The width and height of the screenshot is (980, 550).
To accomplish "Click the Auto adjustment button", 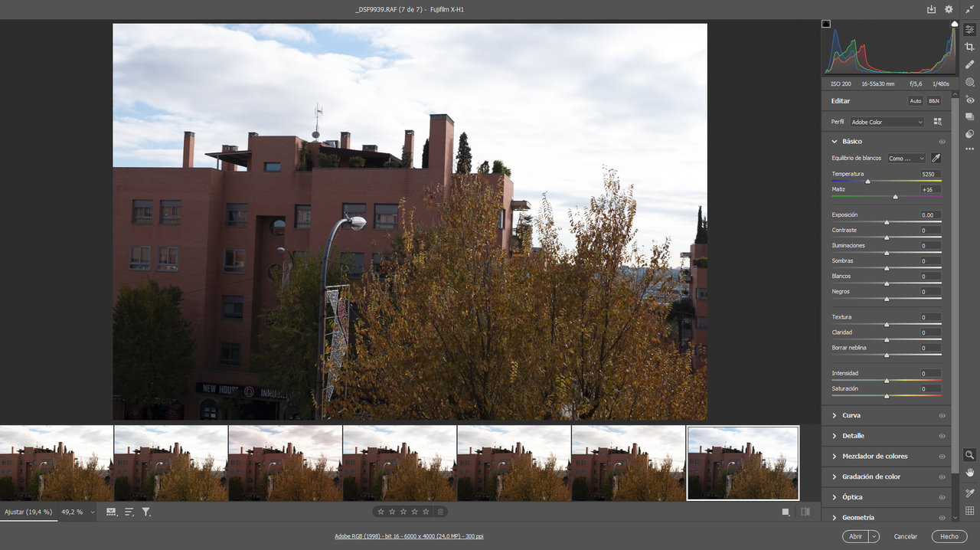I will click(x=916, y=101).
